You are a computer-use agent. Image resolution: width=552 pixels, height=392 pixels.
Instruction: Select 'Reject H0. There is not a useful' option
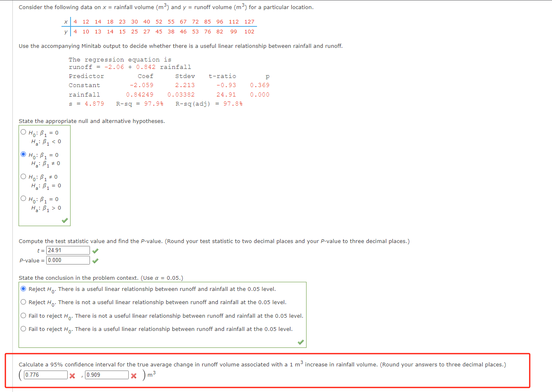(x=24, y=302)
